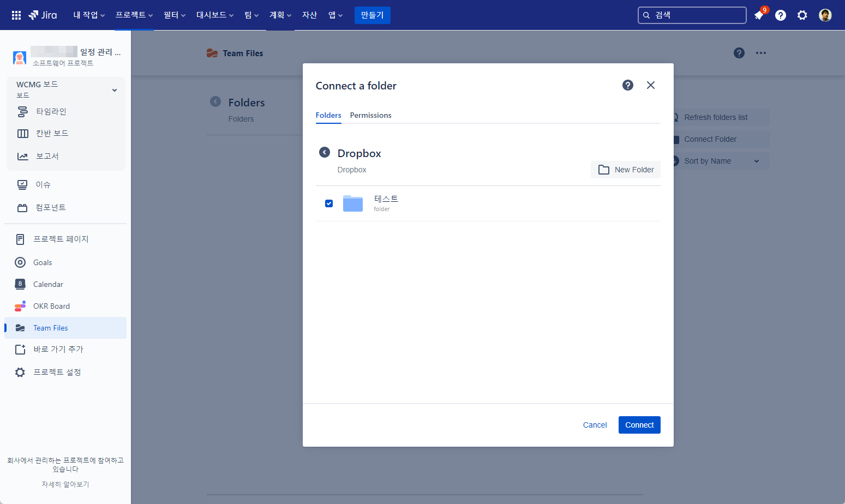Click the Connect Folder button behind dialog
The image size is (845, 504).
click(721, 139)
